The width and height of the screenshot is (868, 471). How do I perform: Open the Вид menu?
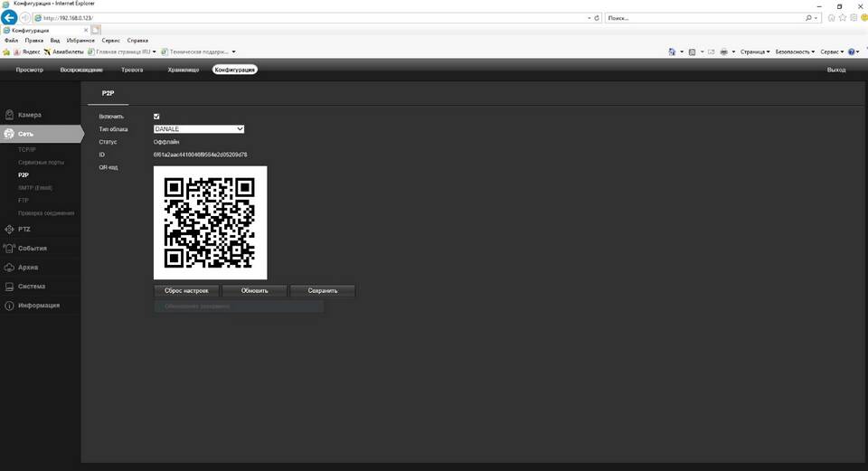pos(55,41)
